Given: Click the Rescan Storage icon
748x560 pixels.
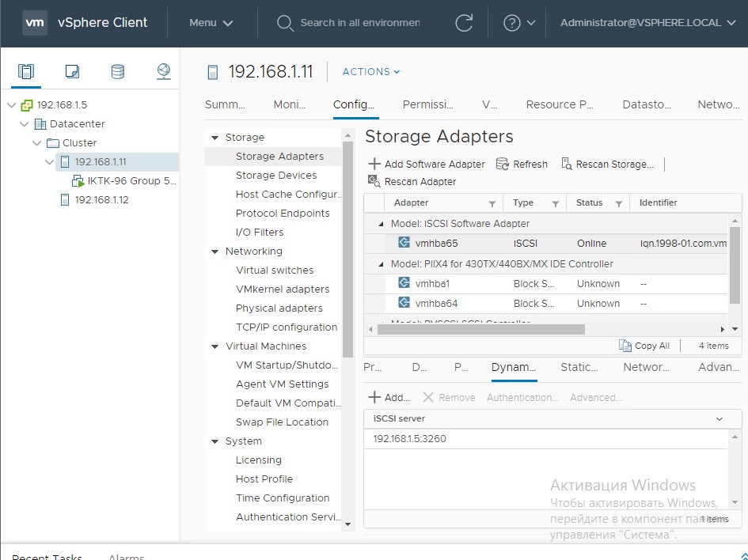Looking at the screenshot, I should [566, 164].
